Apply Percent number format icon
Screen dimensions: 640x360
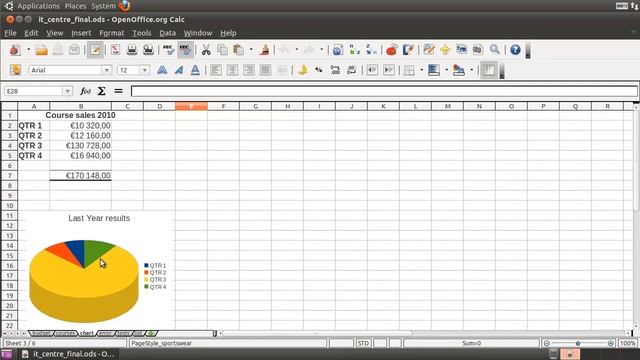(x=319, y=70)
